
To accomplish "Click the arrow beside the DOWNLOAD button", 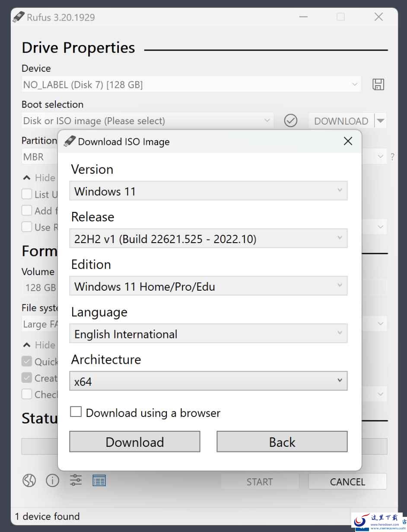I will pos(380,121).
